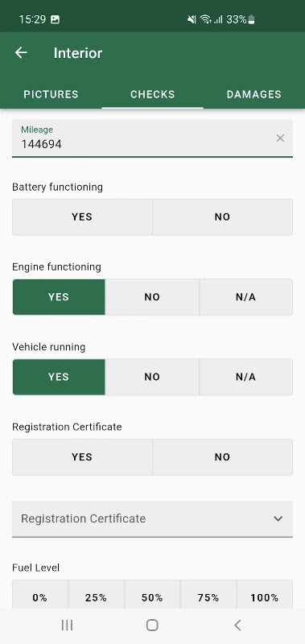Go back using the header arrow

21,52
